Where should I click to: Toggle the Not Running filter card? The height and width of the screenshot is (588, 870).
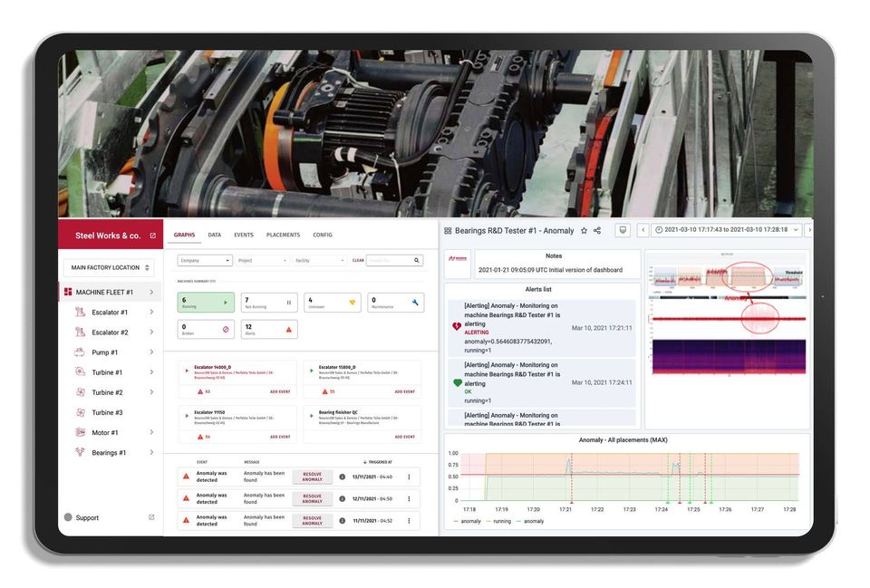pyautogui.click(x=269, y=303)
